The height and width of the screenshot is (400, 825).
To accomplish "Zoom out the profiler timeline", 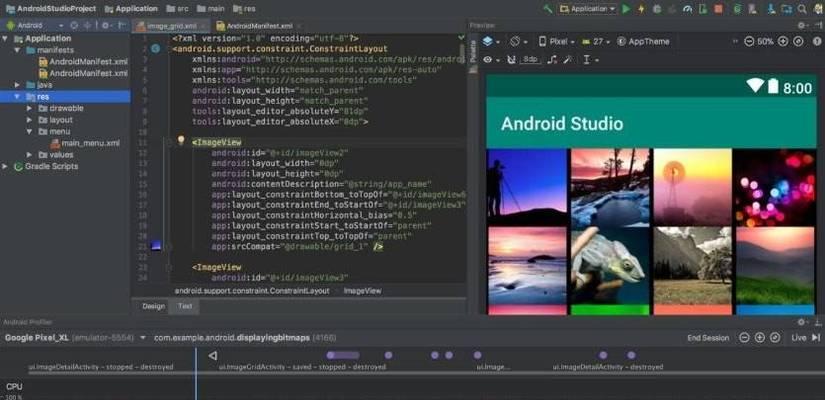I will 744,338.
